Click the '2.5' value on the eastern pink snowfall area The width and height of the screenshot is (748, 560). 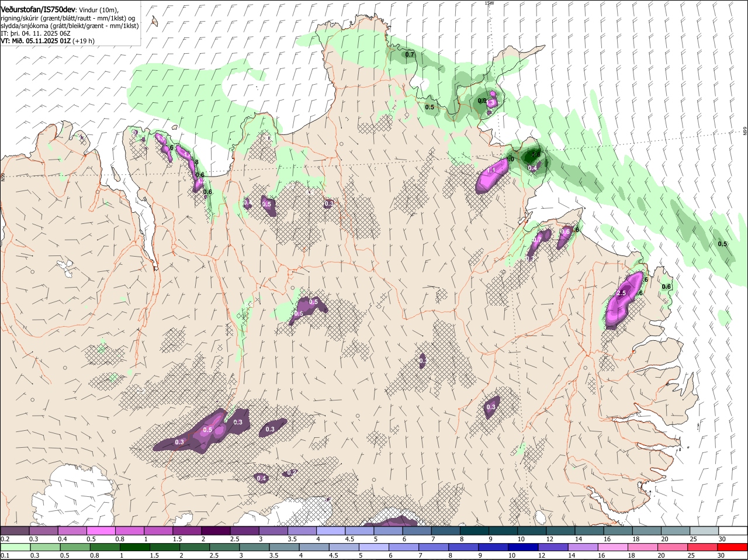[622, 293]
